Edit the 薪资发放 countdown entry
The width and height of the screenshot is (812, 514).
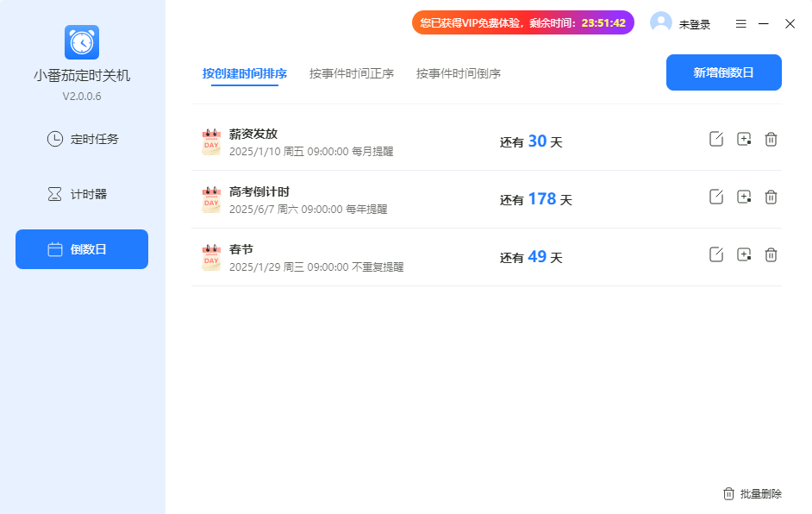715,139
